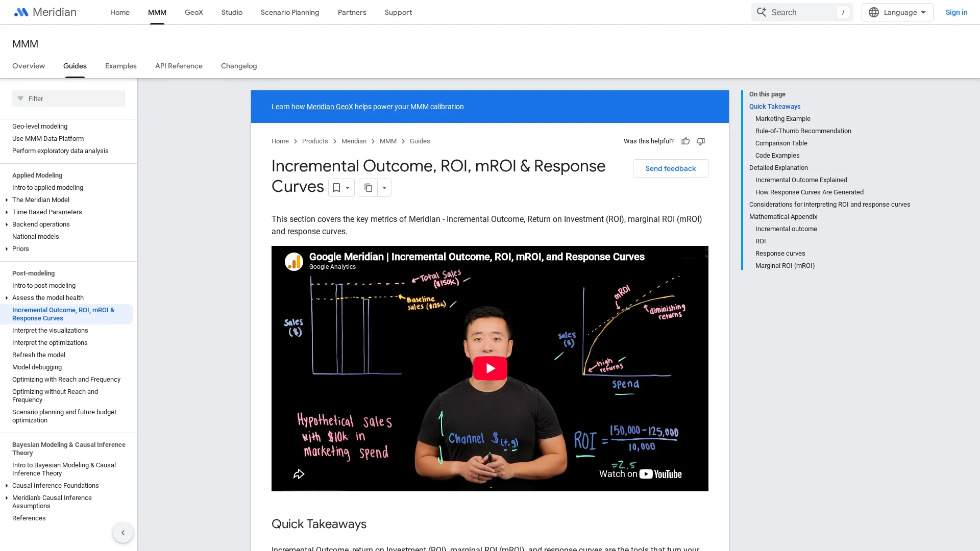
Task: Jump to Marketing Example section
Action: pyautogui.click(x=783, y=119)
